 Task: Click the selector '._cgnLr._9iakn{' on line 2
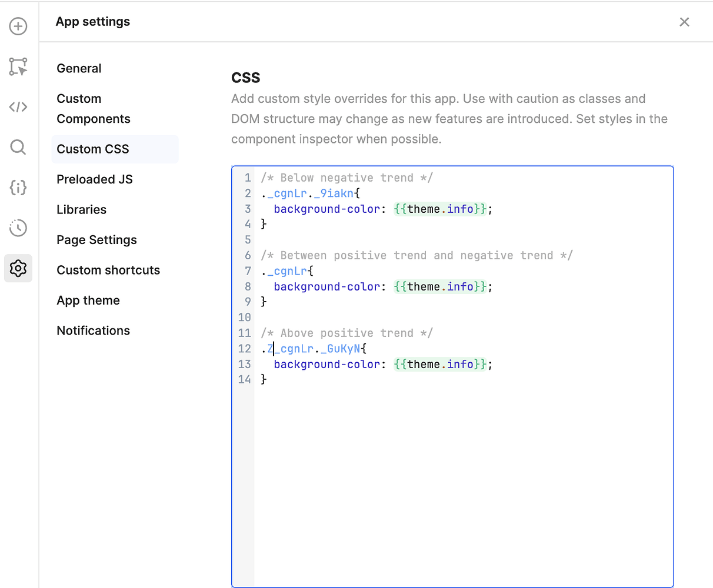point(311,193)
